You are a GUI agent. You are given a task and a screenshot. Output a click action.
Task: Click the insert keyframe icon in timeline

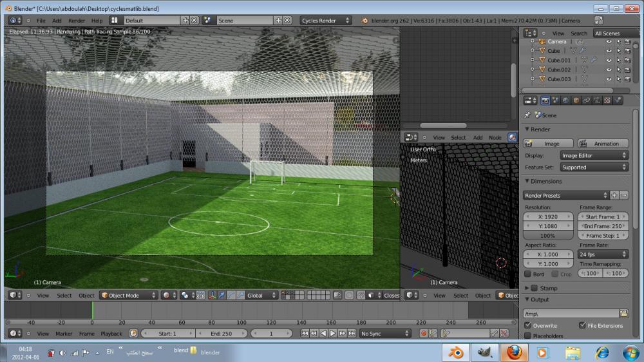[495, 333]
